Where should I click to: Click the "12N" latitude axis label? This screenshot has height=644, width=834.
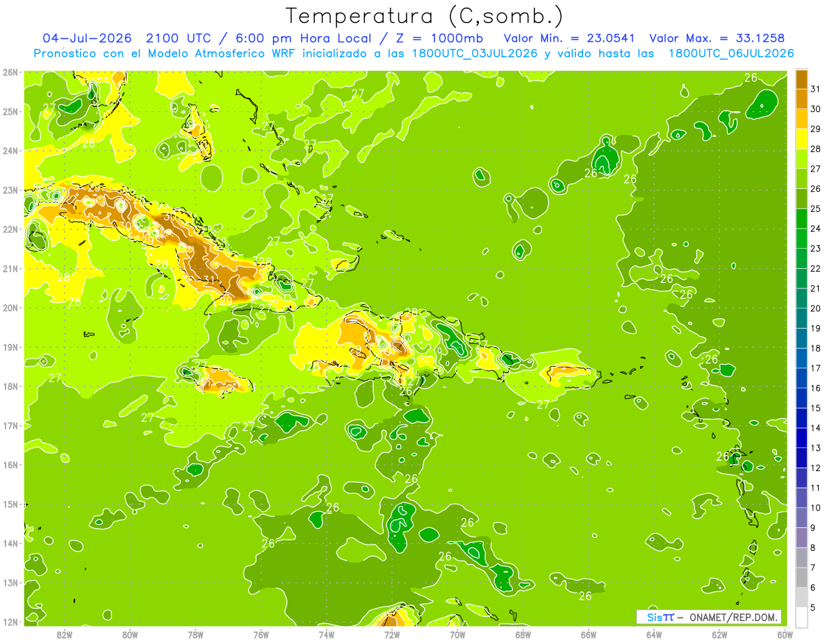point(10,622)
